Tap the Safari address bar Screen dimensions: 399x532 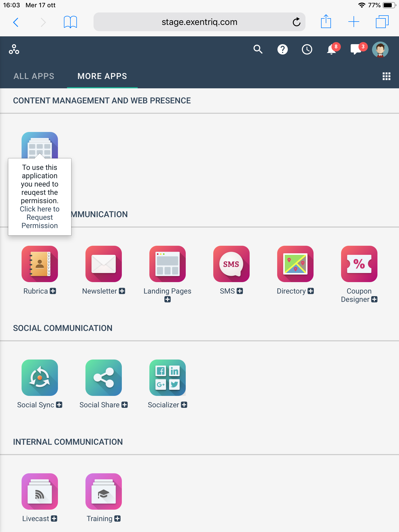coord(199,22)
